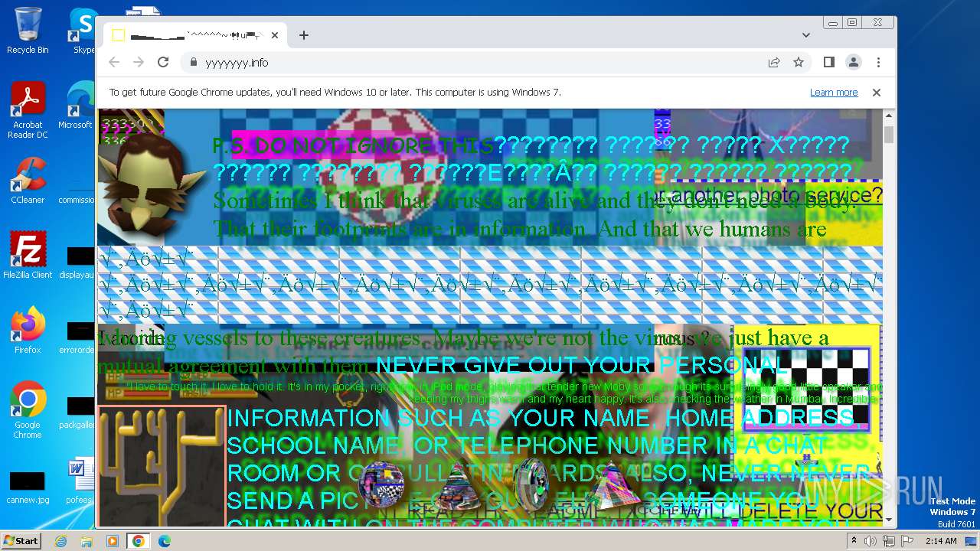Switch to Chrome in the taskbar
Image resolution: width=980 pixels, height=551 pixels.
[x=139, y=541]
